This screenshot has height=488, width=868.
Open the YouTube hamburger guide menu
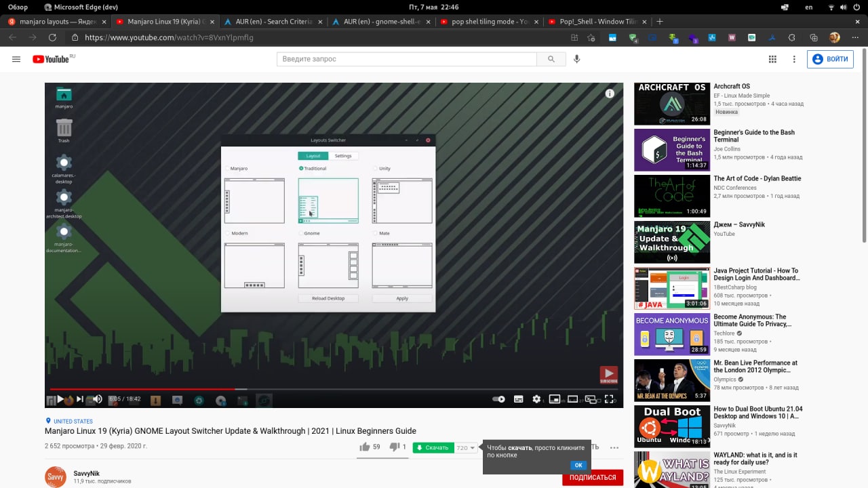click(16, 59)
